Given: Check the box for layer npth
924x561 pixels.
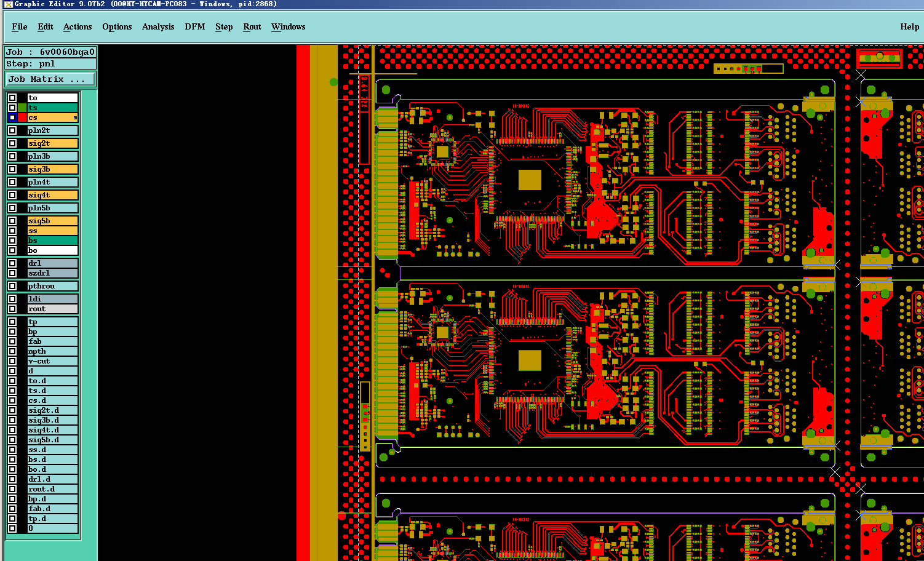Looking at the screenshot, I should coord(12,351).
